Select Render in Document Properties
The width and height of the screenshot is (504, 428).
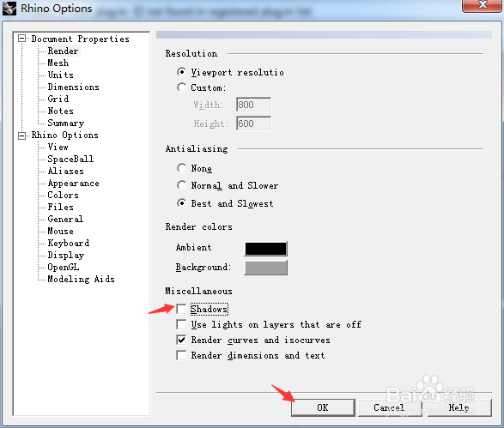tap(63, 51)
